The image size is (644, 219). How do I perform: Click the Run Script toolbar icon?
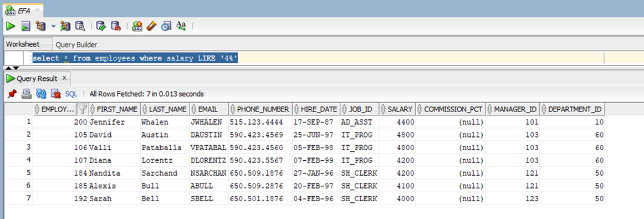[x=26, y=26]
